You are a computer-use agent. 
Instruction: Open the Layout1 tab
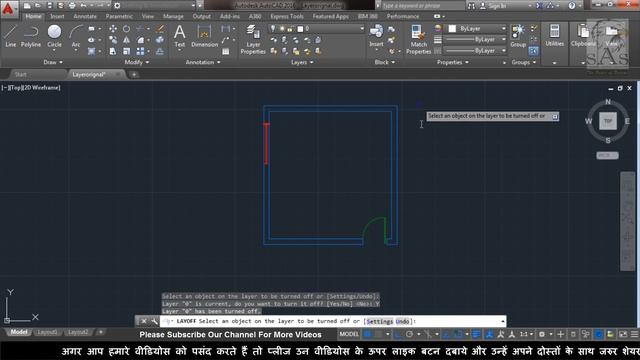[x=47, y=332]
